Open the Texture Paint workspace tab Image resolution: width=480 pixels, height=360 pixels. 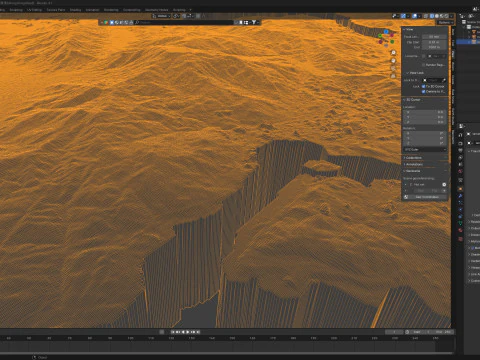tap(56, 10)
